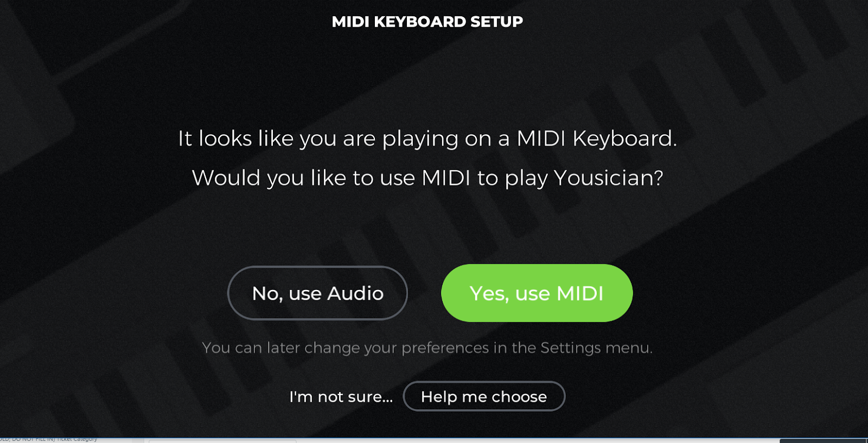Click the MIDI KEYBOARD SETUP heading

[x=427, y=22]
